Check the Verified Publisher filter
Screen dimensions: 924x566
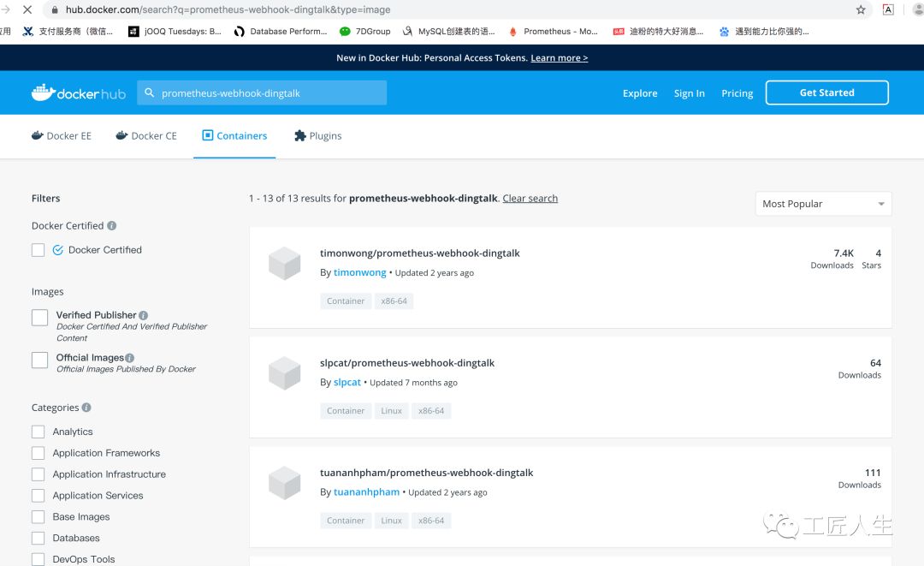[x=39, y=317]
